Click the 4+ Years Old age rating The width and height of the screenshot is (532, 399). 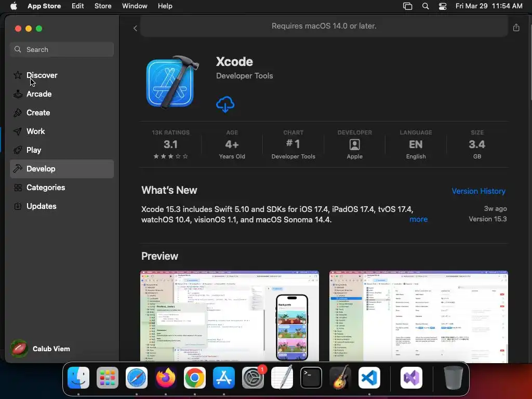(232, 144)
